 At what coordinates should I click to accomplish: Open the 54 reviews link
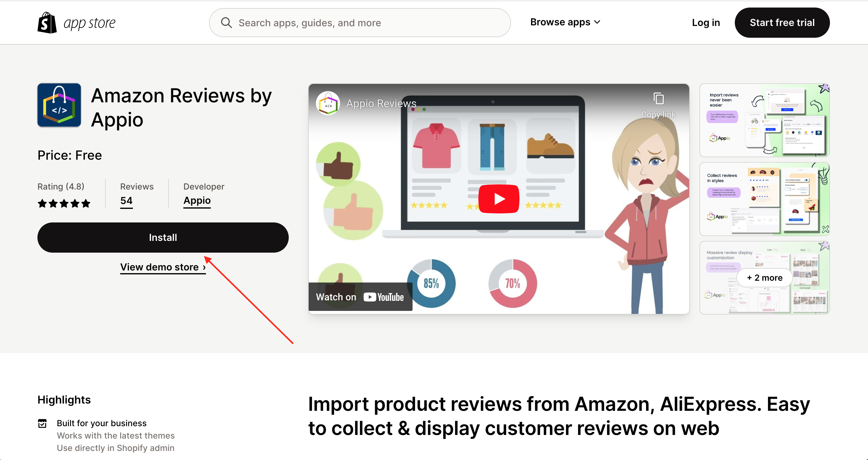coord(126,201)
